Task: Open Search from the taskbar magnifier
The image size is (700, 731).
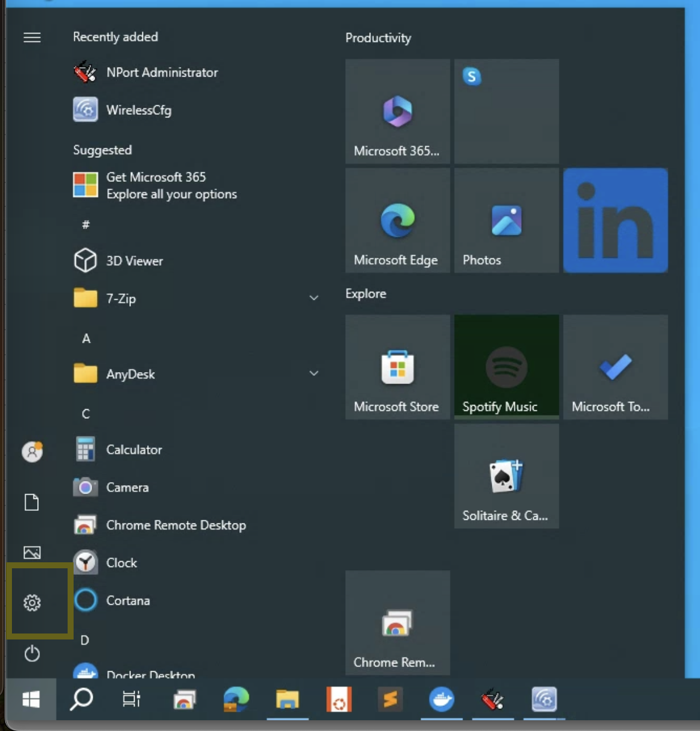Action: 81,699
